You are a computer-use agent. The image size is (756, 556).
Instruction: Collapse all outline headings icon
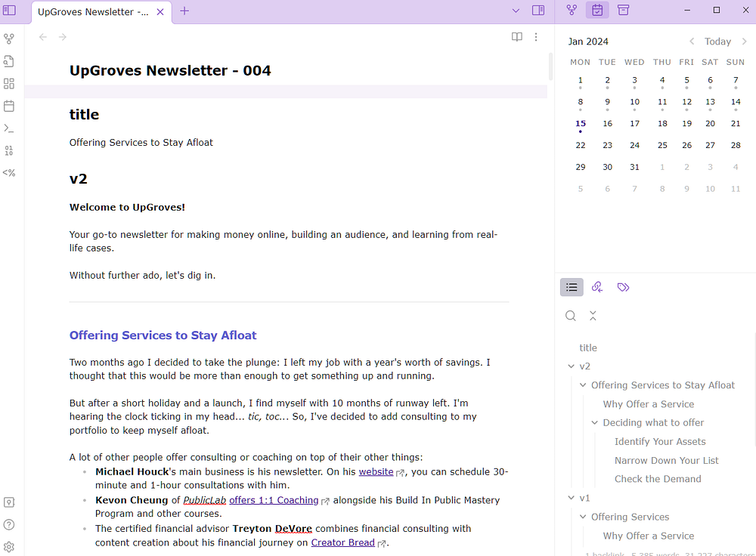click(x=593, y=316)
